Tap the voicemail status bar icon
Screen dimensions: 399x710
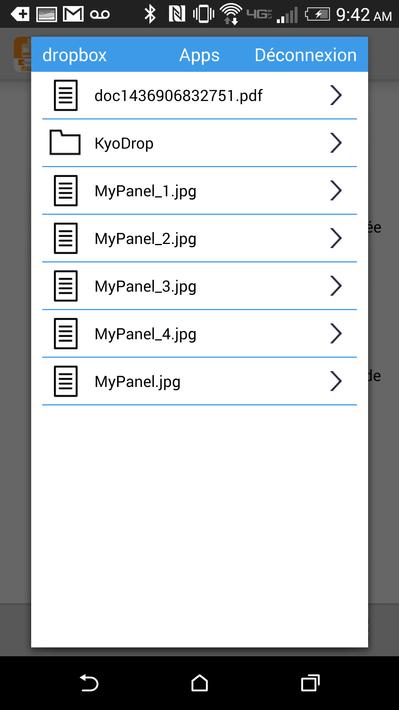pos(100,15)
